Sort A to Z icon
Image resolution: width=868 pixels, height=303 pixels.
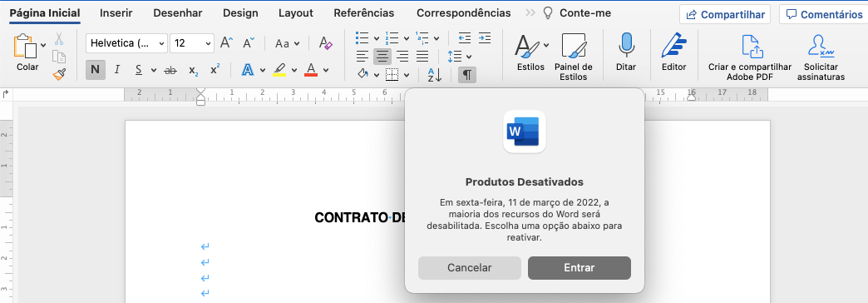pyautogui.click(x=435, y=75)
